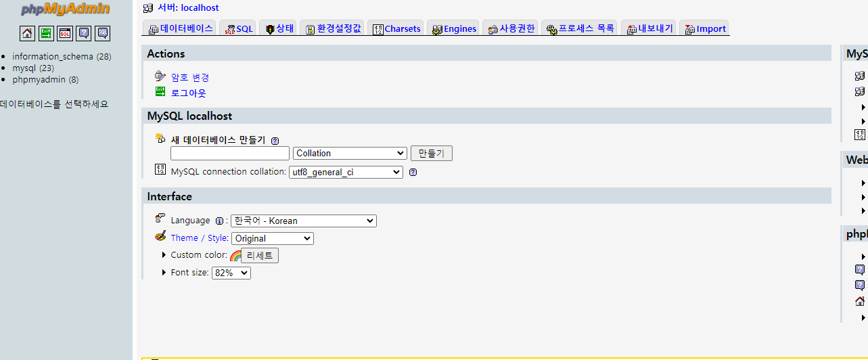Switch to the Import tab
The image size is (868, 360).
pos(704,28)
